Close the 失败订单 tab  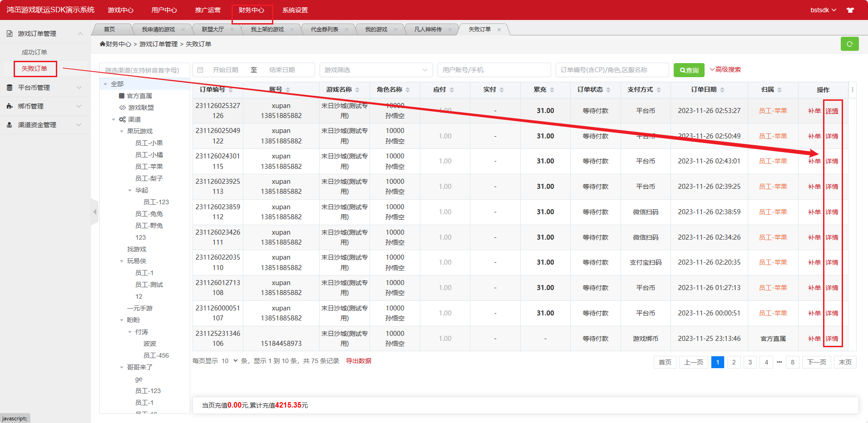click(x=499, y=30)
